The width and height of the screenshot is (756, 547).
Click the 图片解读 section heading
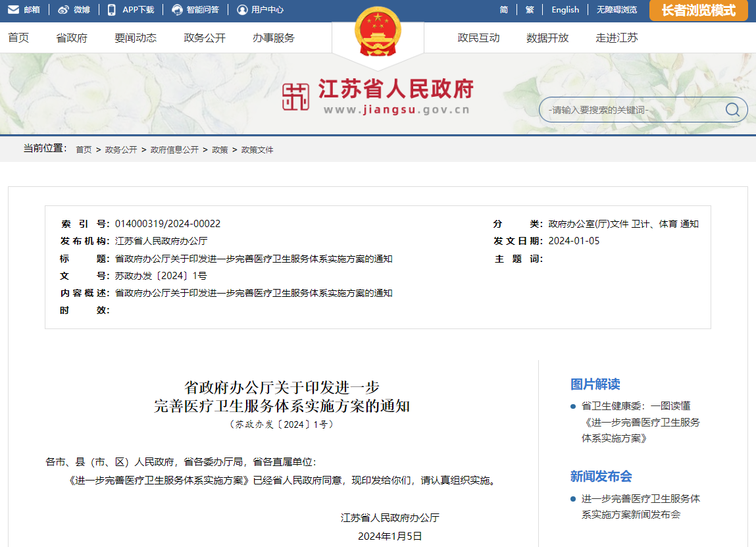click(595, 384)
